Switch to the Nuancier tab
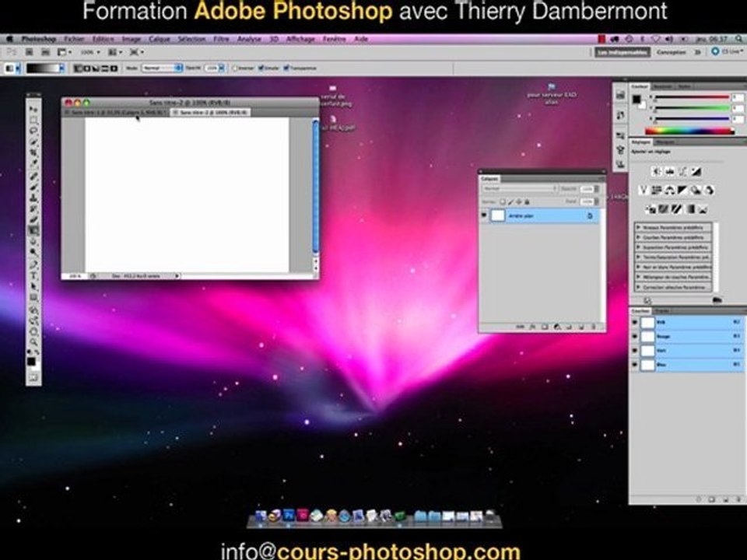Image resolution: width=747 pixels, height=560 pixels. coord(663,86)
